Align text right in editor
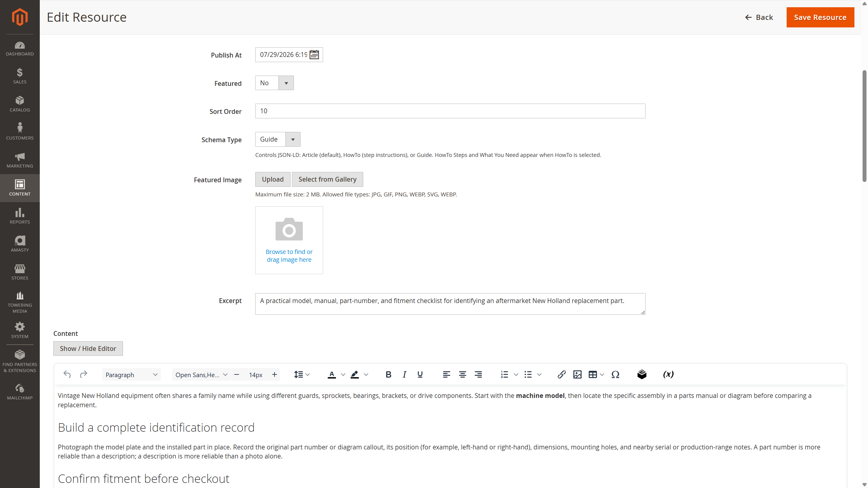Image resolution: width=868 pixels, height=488 pixels. [478, 374]
